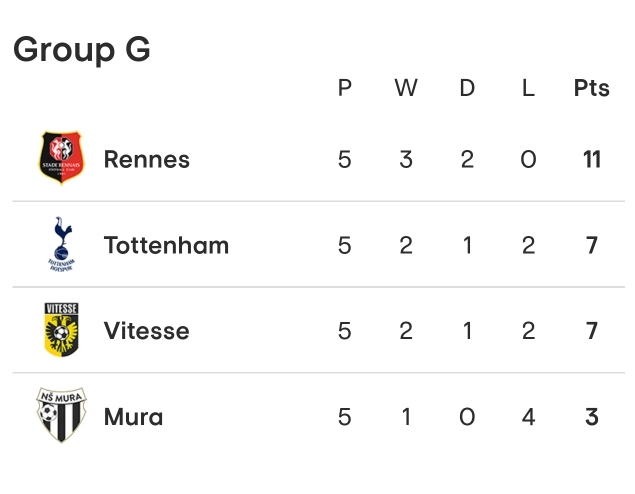Click Tottenham's 7 points value
Viewport: 635px width, 494px height.
(x=591, y=245)
